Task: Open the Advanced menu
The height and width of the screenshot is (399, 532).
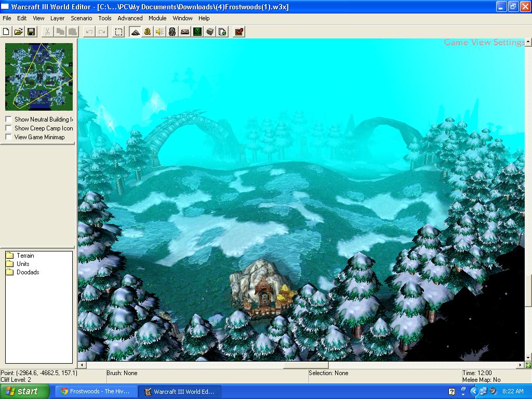Action: (x=130, y=18)
